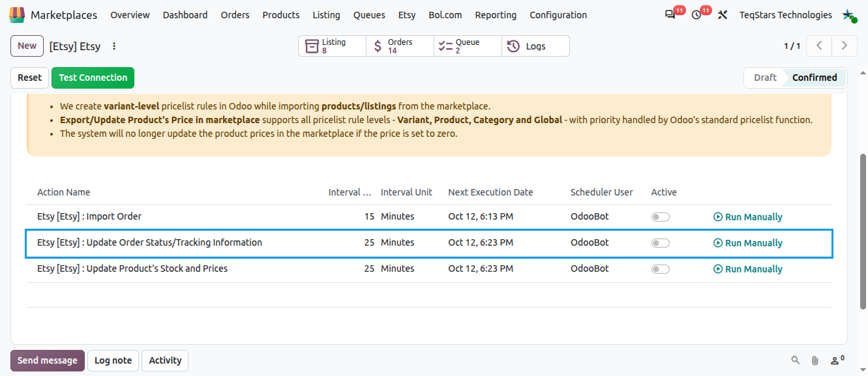Viewport: 868px width, 376px height.
Task: Click Oct 12, 6:13 PM execution date
Action: pos(481,217)
